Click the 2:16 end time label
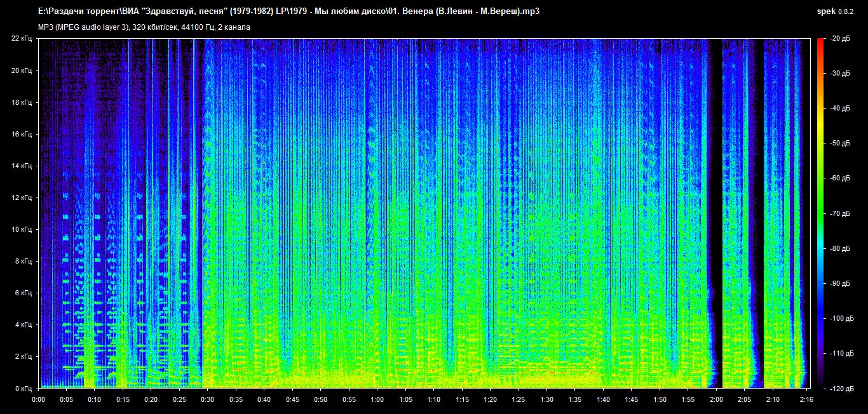Image resolution: width=868 pixels, height=414 pixels. pos(806,399)
